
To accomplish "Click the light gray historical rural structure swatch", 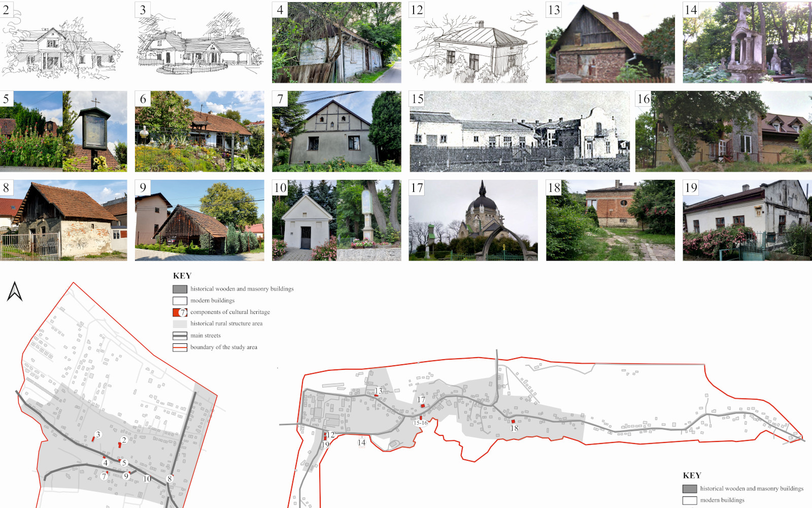I will (x=180, y=324).
